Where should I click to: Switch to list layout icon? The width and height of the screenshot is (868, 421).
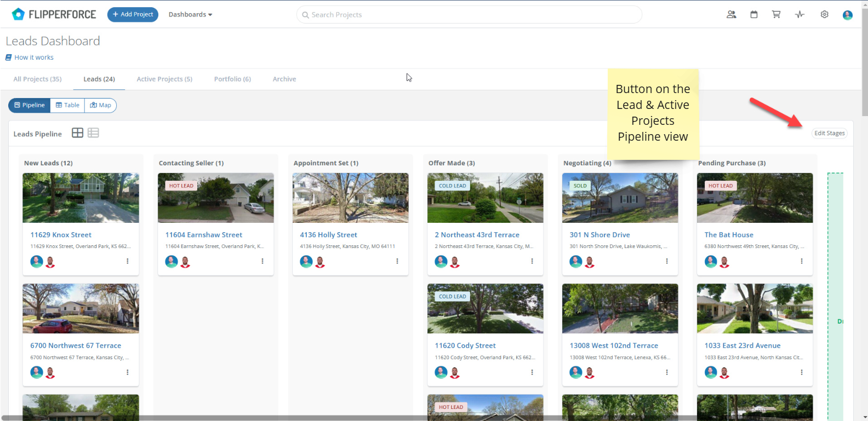(93, 133)
